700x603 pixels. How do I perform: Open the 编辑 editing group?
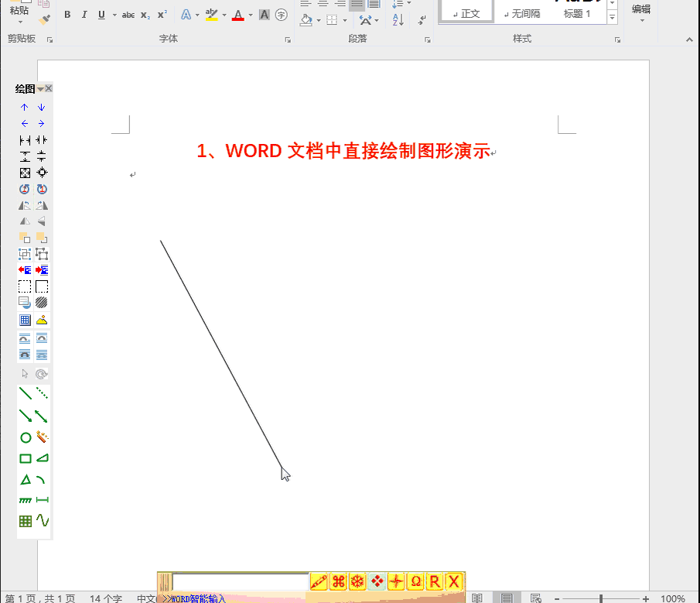[641, 12]
